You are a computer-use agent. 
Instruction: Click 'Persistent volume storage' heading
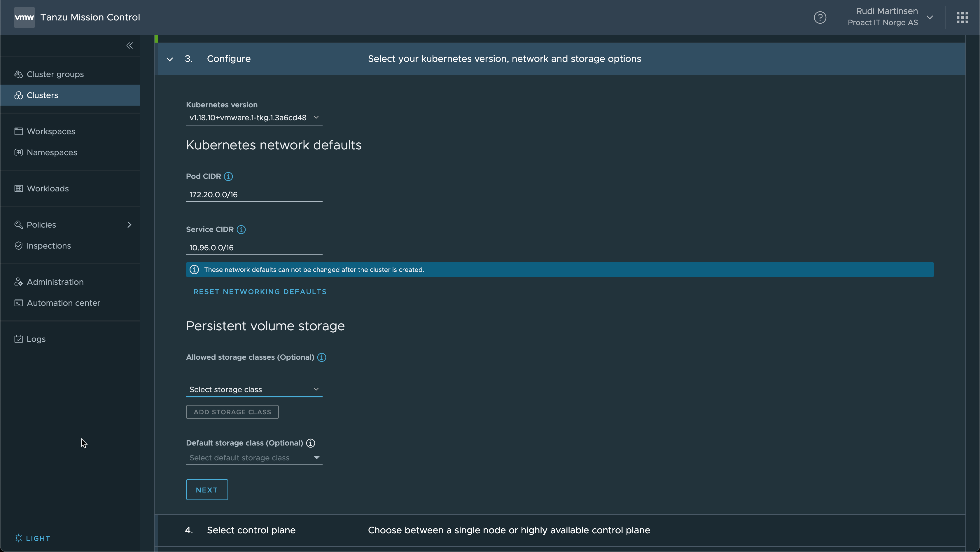point(265,326)
